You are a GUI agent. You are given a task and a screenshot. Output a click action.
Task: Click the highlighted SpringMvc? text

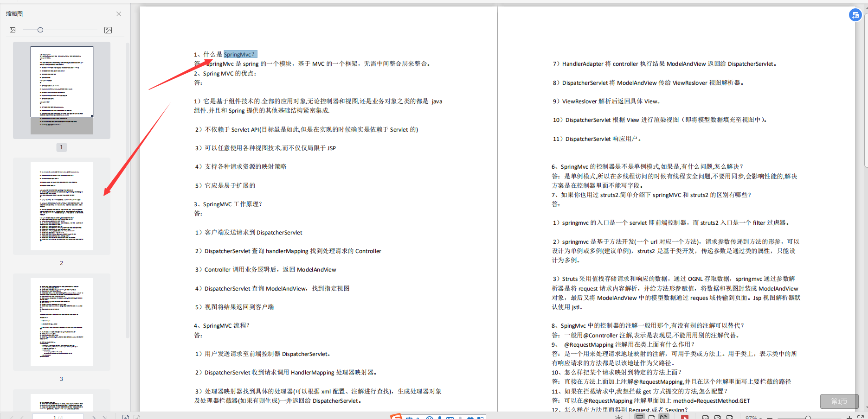240,54
